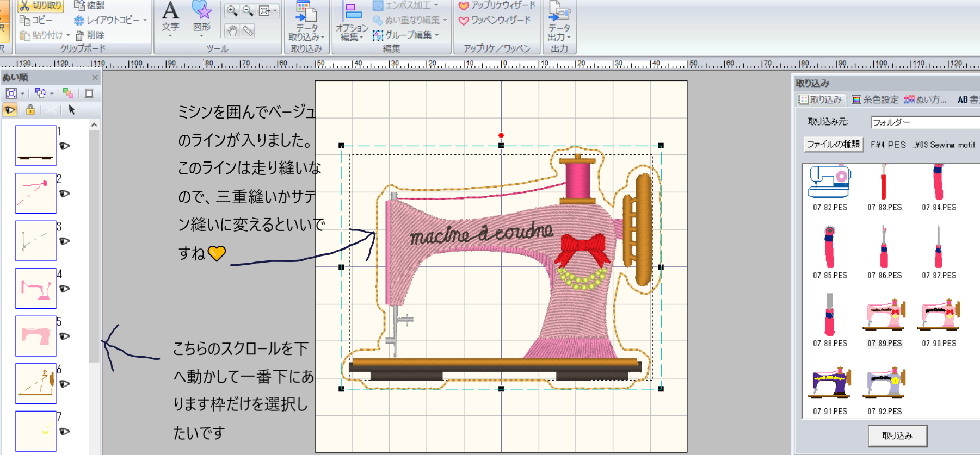Click the 削除 (delete) trash button

pyautogui.click(x=90, y=35)
